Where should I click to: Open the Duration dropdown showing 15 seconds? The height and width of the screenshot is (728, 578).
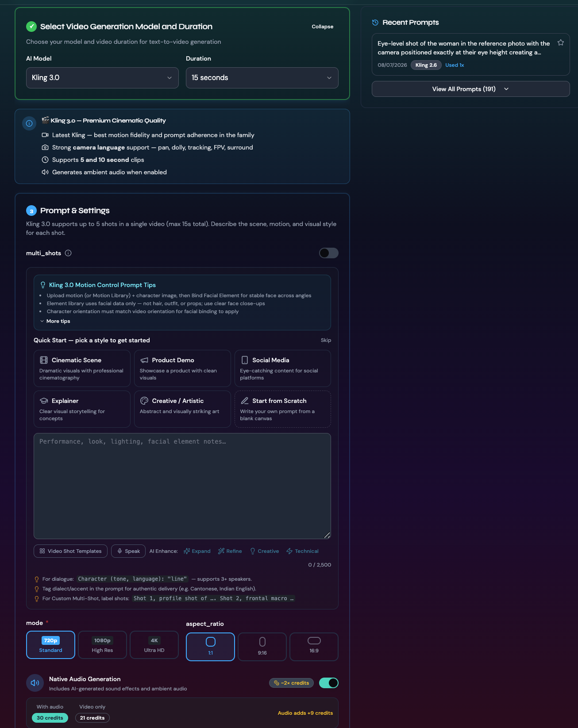[x=262, y=78]
